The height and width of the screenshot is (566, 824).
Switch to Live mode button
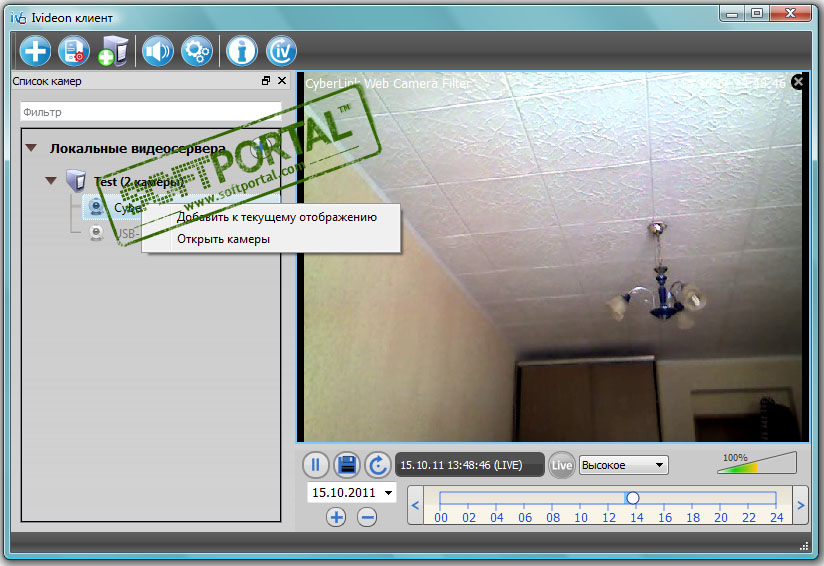(561, 465)
